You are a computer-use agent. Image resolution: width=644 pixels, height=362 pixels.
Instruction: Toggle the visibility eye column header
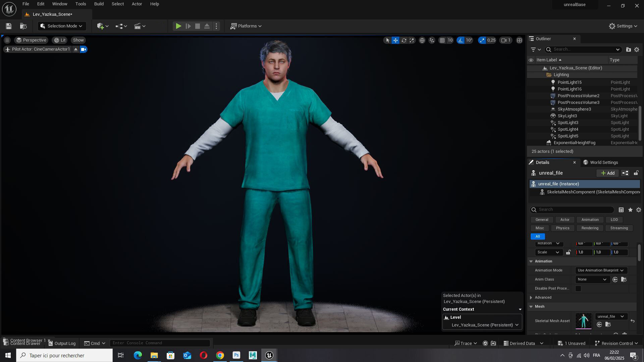(531, 60)
